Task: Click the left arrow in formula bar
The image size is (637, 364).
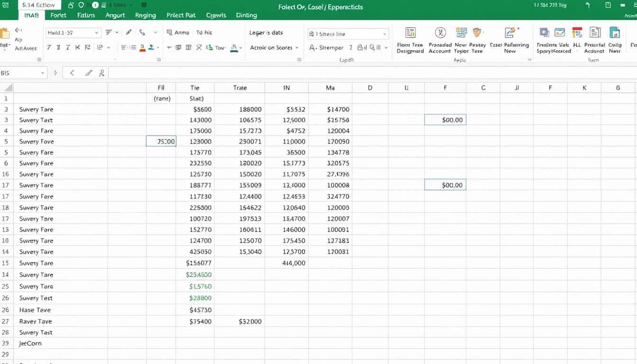Action: pos(72,73)
